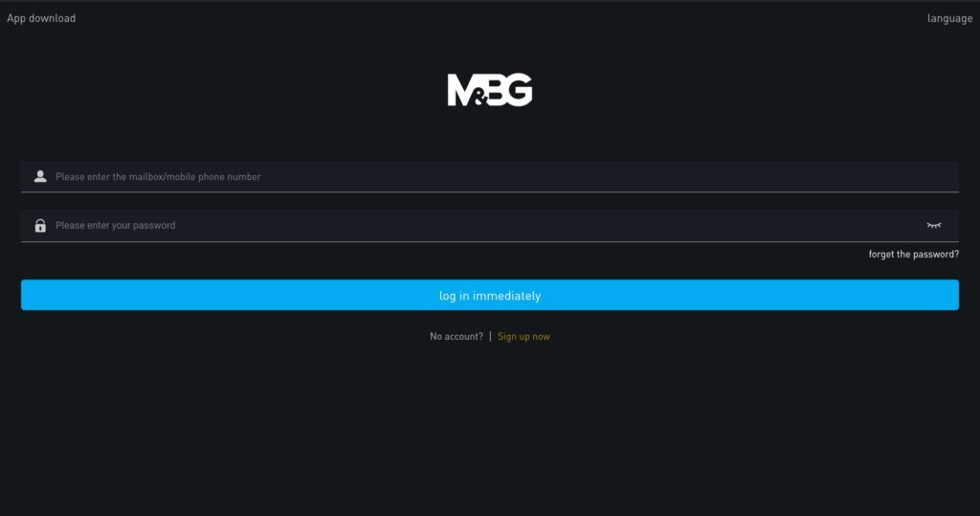Open the Sign up now link
The width and height of the screenshot is (980, 516).
coord(523,336)
